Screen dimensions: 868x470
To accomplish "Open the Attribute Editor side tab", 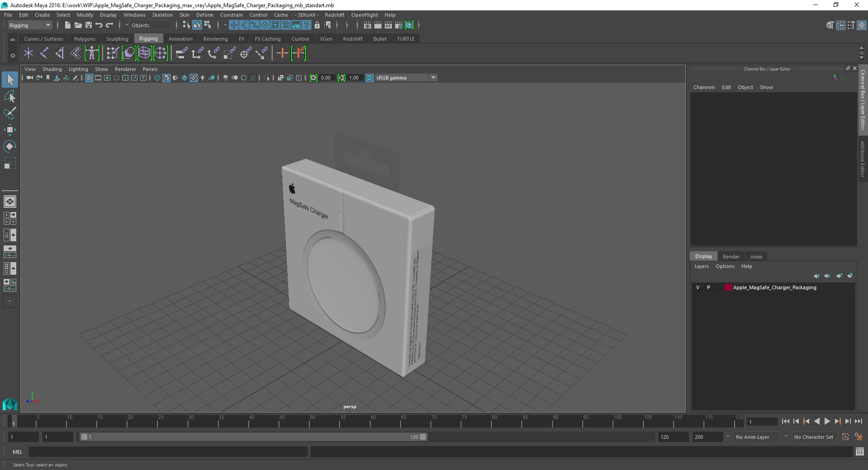I will tap(863, 159).
